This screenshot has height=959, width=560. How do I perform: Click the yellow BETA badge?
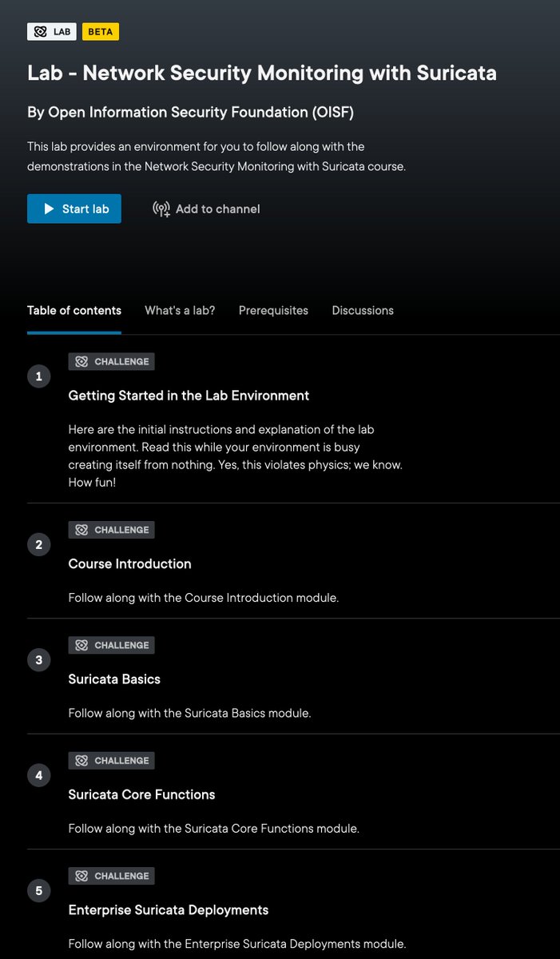coord(101,32)
